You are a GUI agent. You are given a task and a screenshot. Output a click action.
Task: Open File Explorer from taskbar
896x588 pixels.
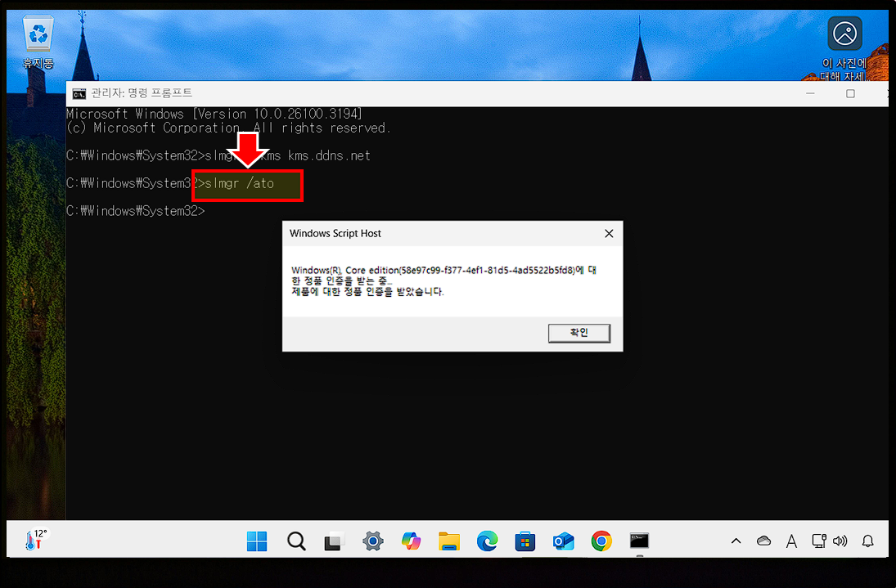tap(449, 541)
